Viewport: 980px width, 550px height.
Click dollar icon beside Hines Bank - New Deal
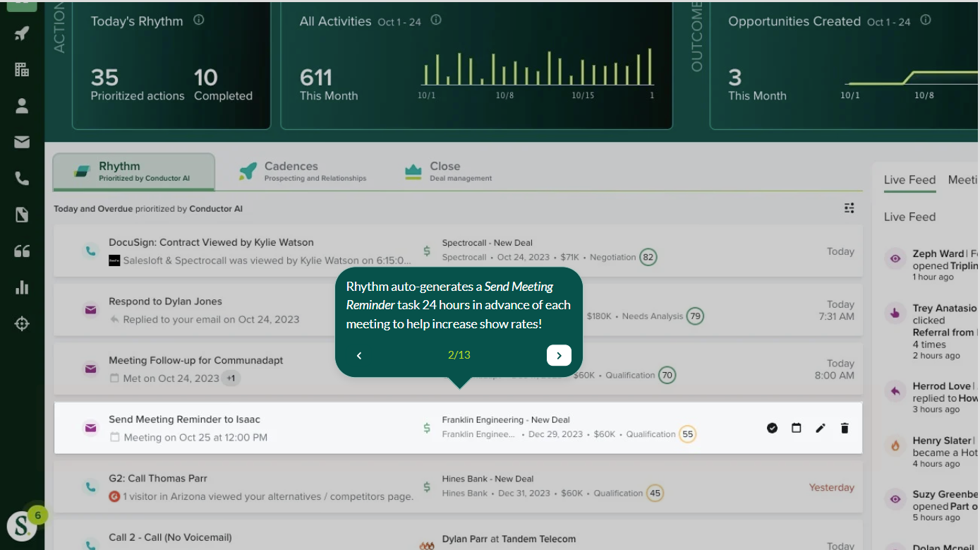coord(427,486)
